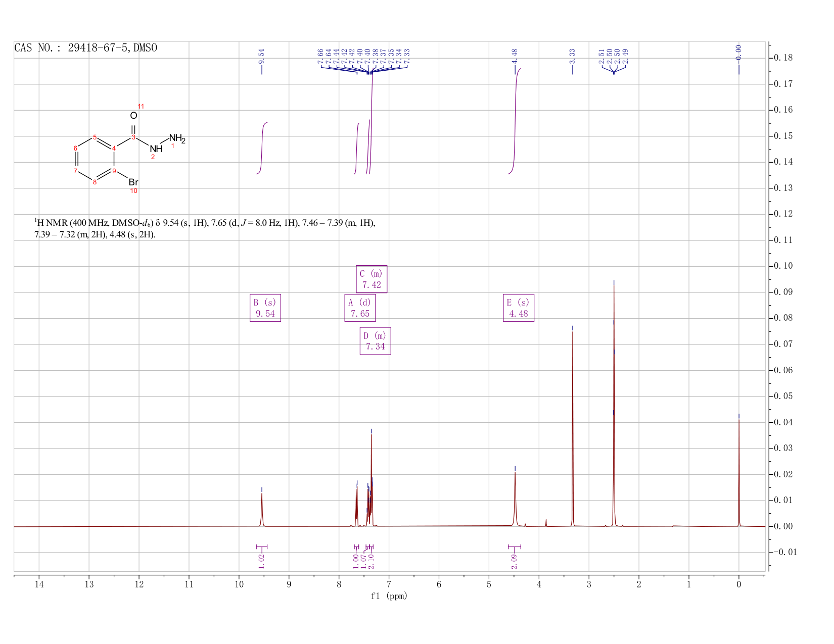
Task: Click the 14 tick on the ppm axis
Action: [x=39, y=584]
